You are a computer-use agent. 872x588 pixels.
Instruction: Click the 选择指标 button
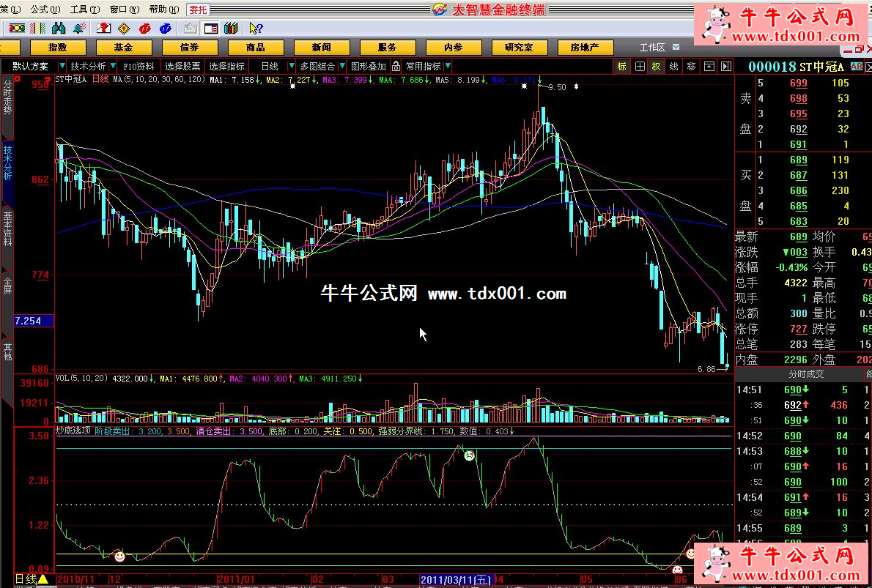[x=226, y=66]
